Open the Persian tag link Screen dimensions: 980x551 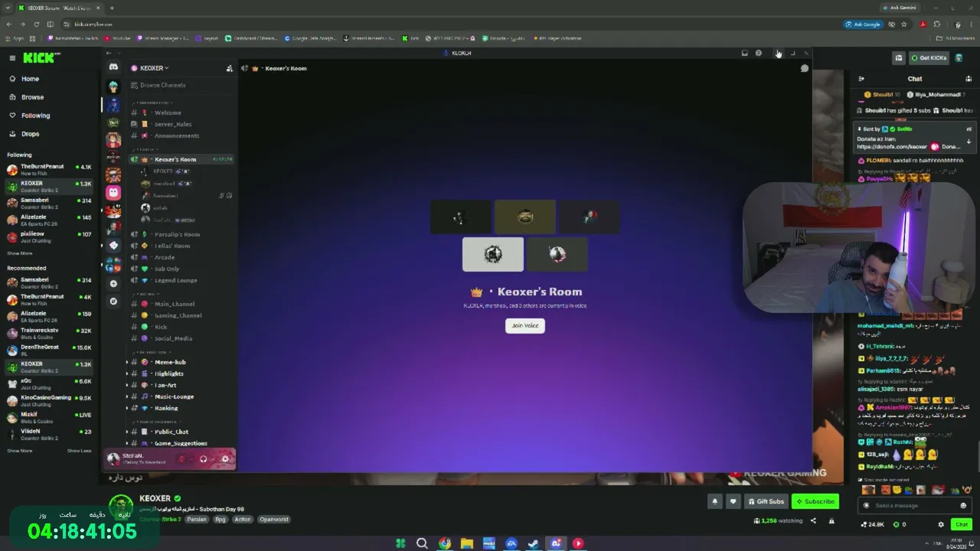tap(197, 520)
